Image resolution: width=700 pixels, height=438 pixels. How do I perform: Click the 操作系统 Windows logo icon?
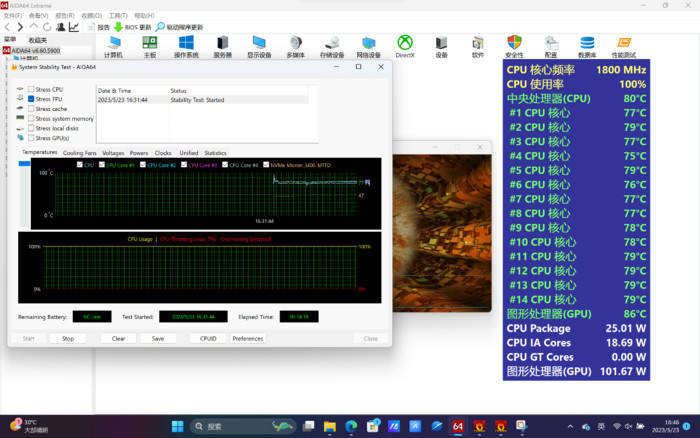186,44
